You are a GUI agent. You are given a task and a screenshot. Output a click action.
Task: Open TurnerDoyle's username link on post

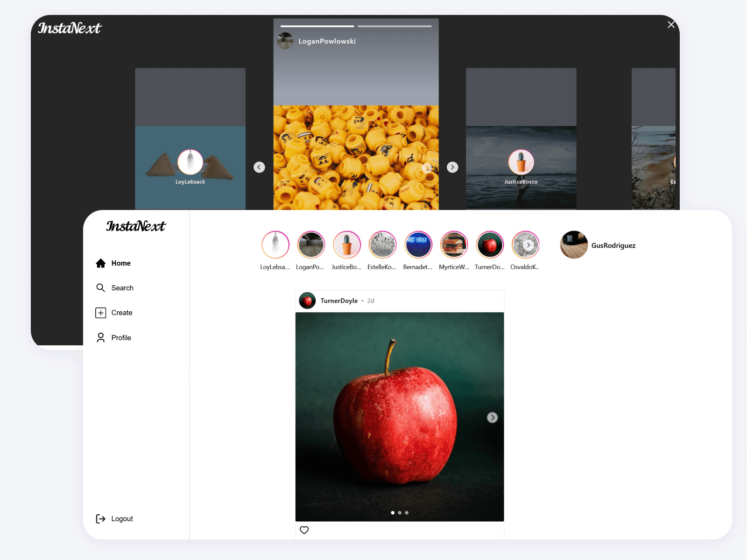339,301
